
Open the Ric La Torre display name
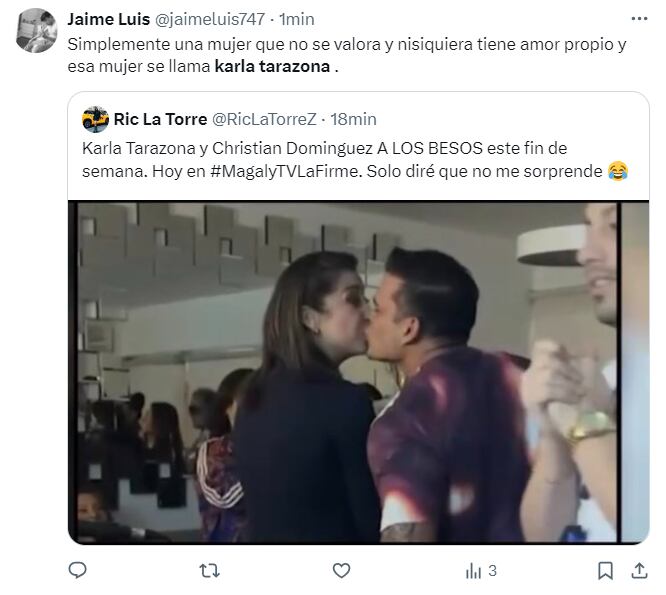pyautogui.click(x=160, y=119)
